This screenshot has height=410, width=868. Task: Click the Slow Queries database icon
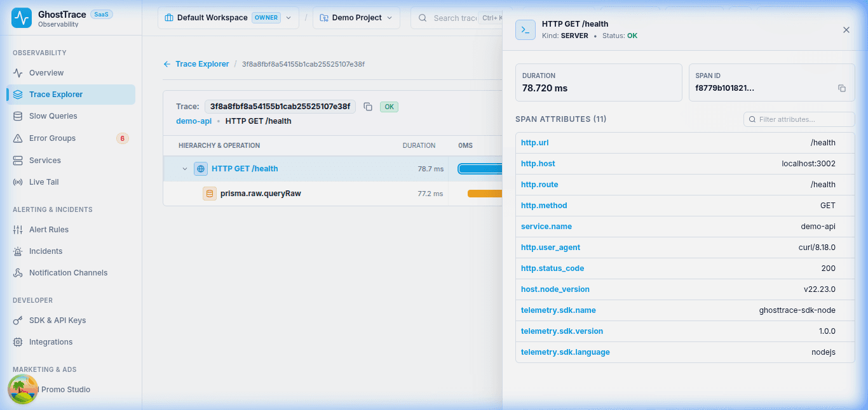click(18, 116)
